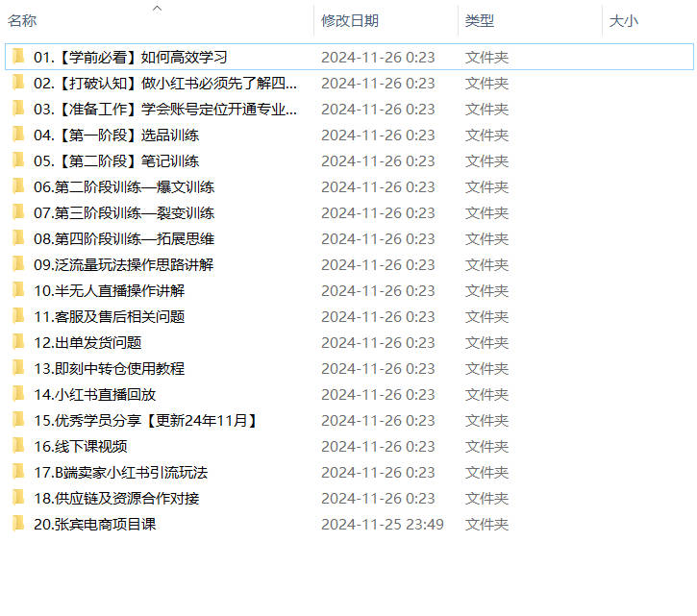Screen dimensions: 697x616
Task: Click modified date of 04.【第一阶段】选品训练
Action: (x=378, y=136)
